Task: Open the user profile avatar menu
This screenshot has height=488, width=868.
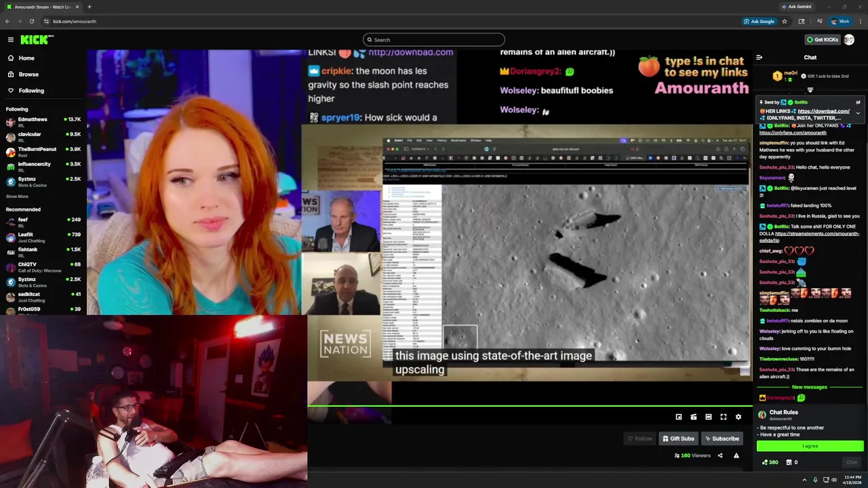Action: 849,40
